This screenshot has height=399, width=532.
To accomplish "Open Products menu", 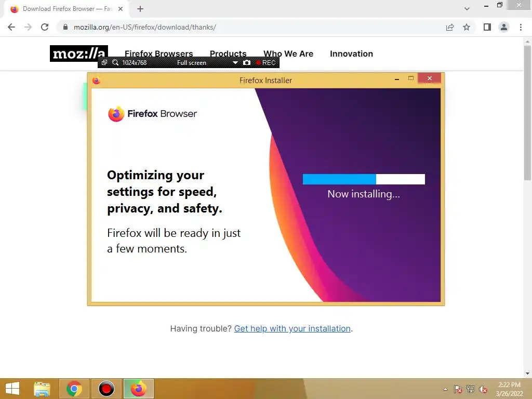I will coord(228,54).
